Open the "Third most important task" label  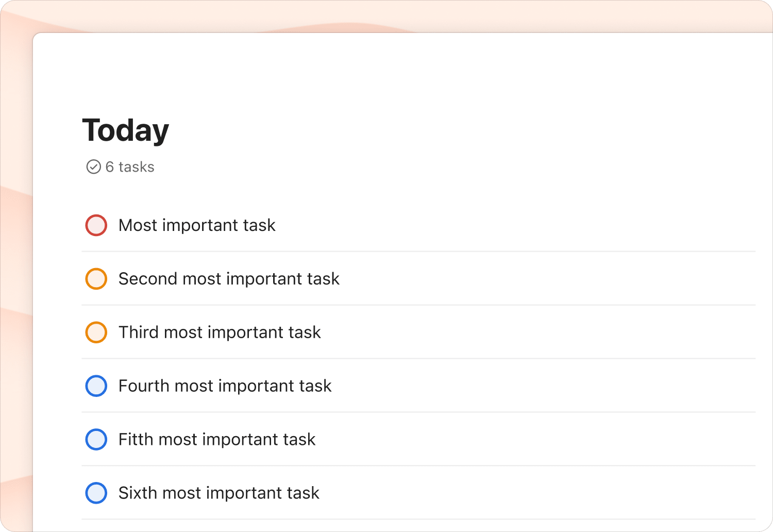(220, 332)
